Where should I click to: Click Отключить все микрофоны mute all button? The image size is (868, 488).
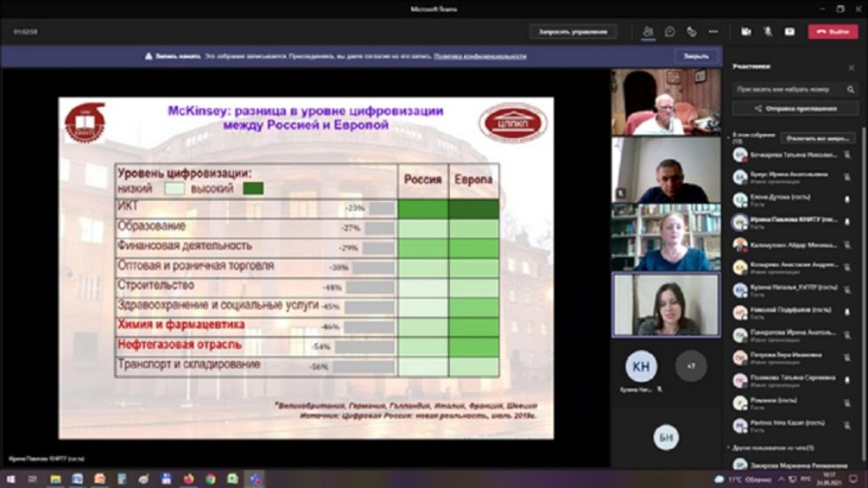pos(818,138)
